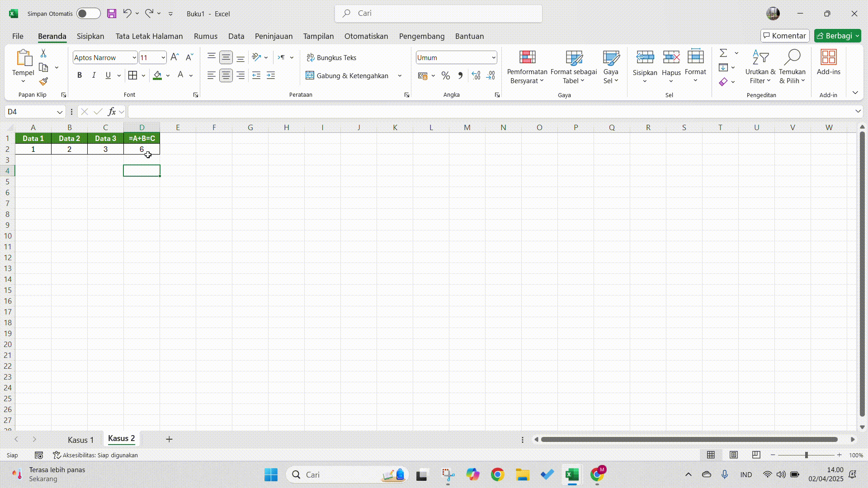This screenshot has width=868, height=488.
Task: Click the zoom slider handle
Action: tap(806, 455)
